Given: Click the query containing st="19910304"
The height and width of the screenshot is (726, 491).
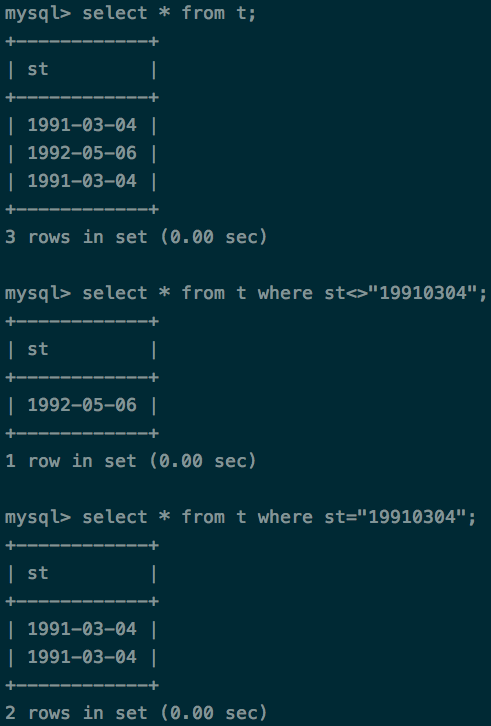Looking at the screenshot, I should [x=279, y=517].
